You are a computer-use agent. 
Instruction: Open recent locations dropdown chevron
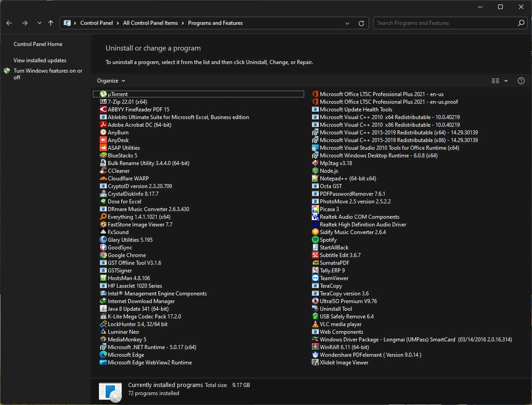tap(39, 23)
